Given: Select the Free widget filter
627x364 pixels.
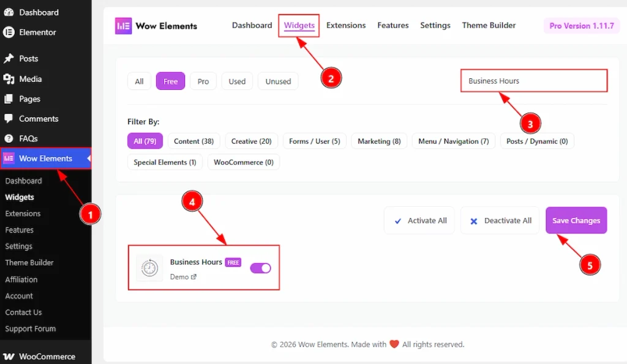Looking at the screenshot, I should 170,81.
